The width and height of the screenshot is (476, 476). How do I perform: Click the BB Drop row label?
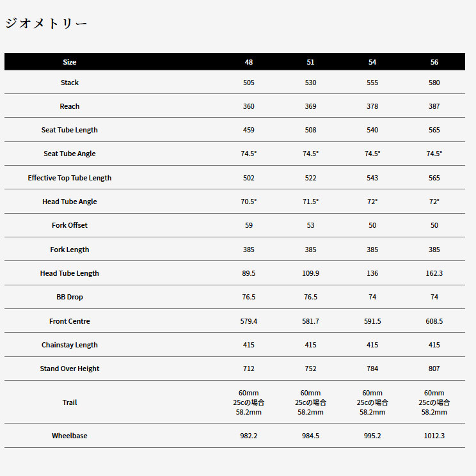(x=70, y=297)
